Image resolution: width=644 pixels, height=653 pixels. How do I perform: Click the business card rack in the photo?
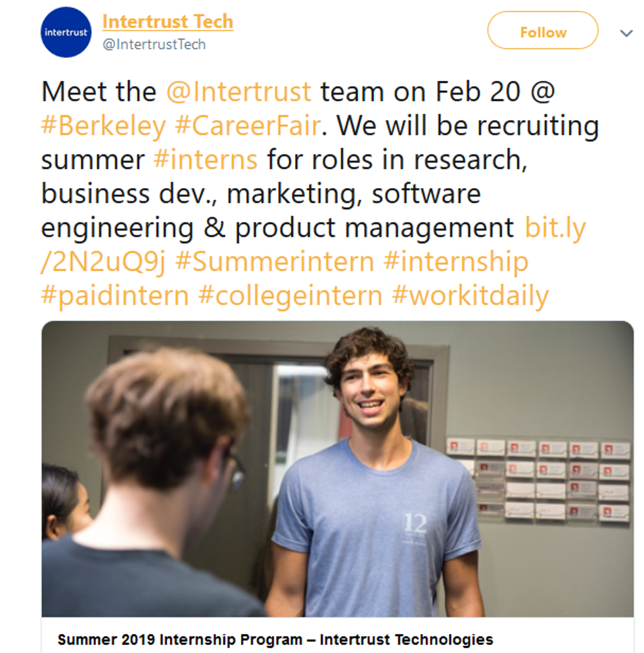[x=539, y=481]
